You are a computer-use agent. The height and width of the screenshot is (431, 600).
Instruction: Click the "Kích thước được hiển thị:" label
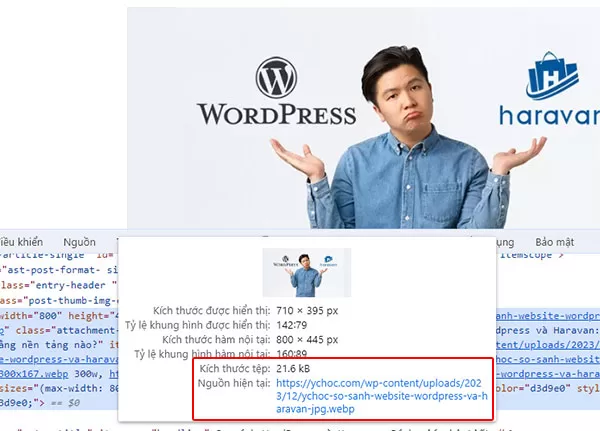212,310
